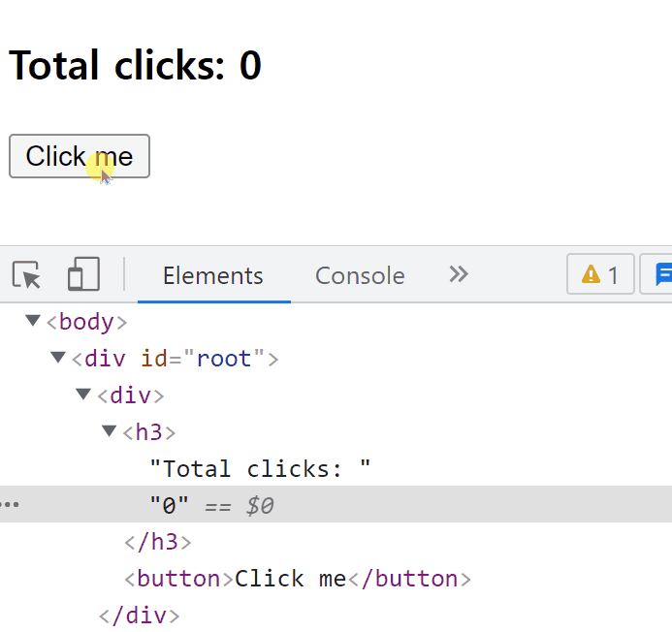Select the button element in DOM tree
Screen dimensions: 672x632
(x=298, y=579)
